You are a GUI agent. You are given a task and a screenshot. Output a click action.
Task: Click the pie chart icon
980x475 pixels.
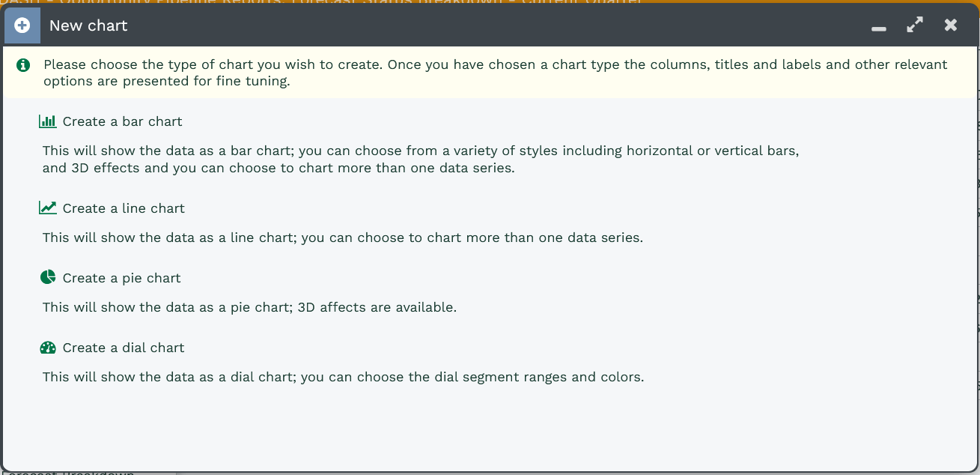click(x=48, y=278)
